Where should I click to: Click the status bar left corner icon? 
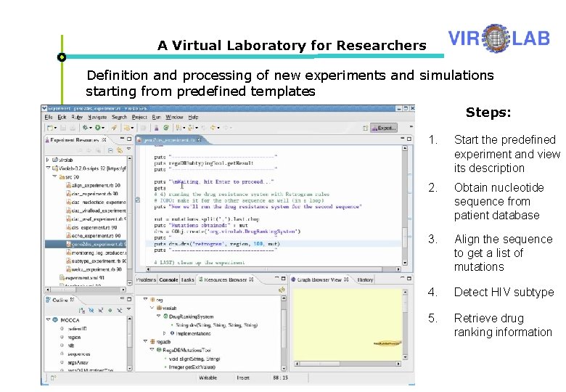click(53, 378)
